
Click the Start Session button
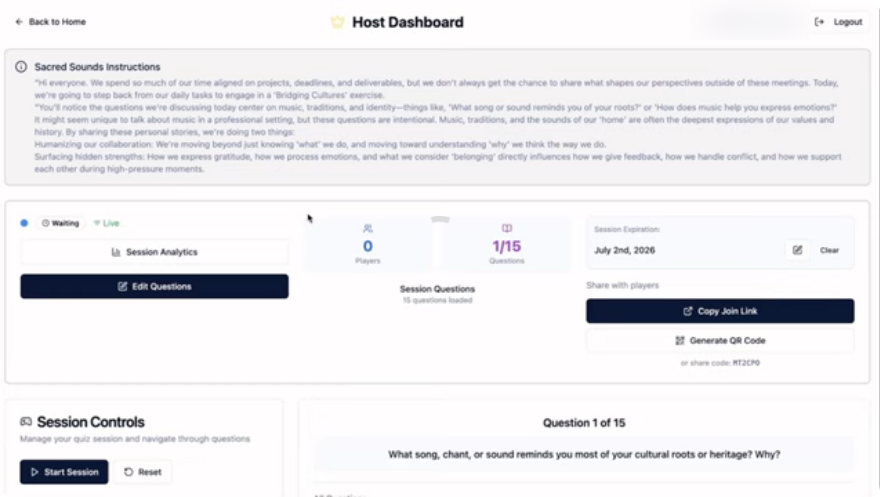tap(64, 472)
